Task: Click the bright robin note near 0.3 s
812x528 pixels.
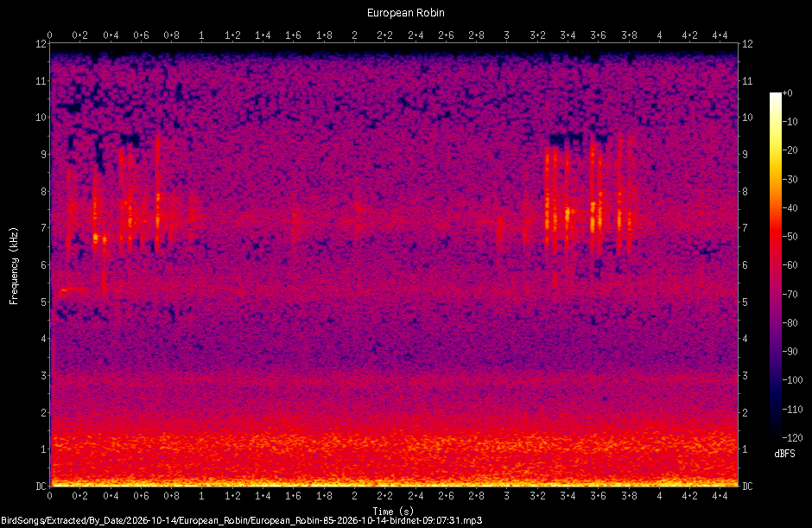Action: tap(96, 238)
